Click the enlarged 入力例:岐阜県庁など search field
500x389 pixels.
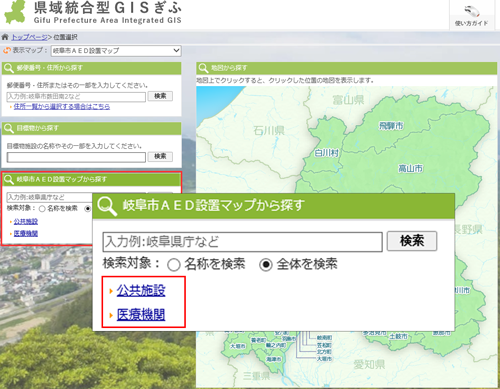[242, 242]
